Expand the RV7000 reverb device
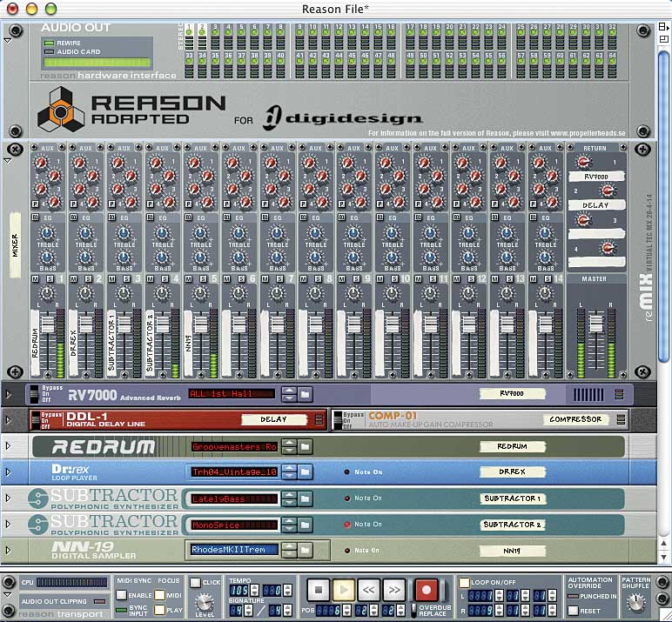The width and height of the screenshot is (672, 622). (8, 394)
